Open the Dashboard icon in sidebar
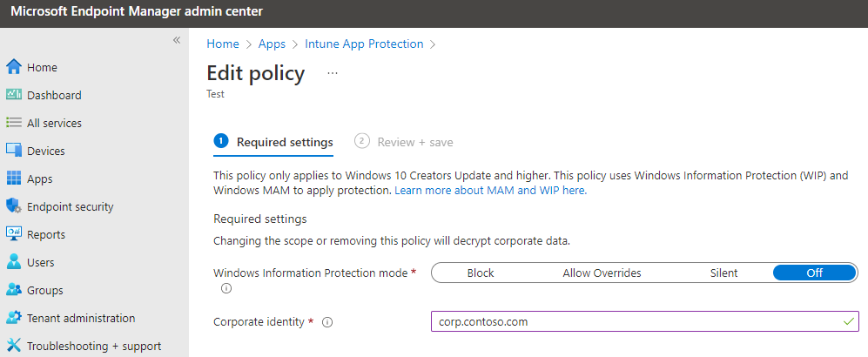Image resolution: width=868 pixels, height=357 pixels. coord(13,95)
